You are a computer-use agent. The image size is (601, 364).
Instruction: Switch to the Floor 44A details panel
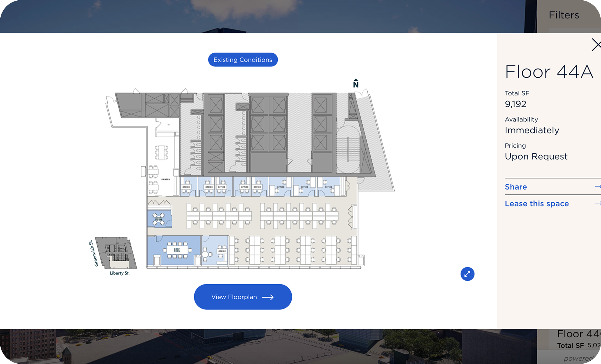tap(549, 72)
